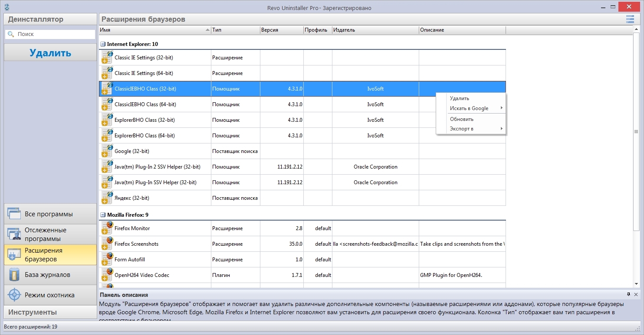This screenshot has width=644, height=335.
Task: Sort by the Издатель column header
Action: (375, 30)
